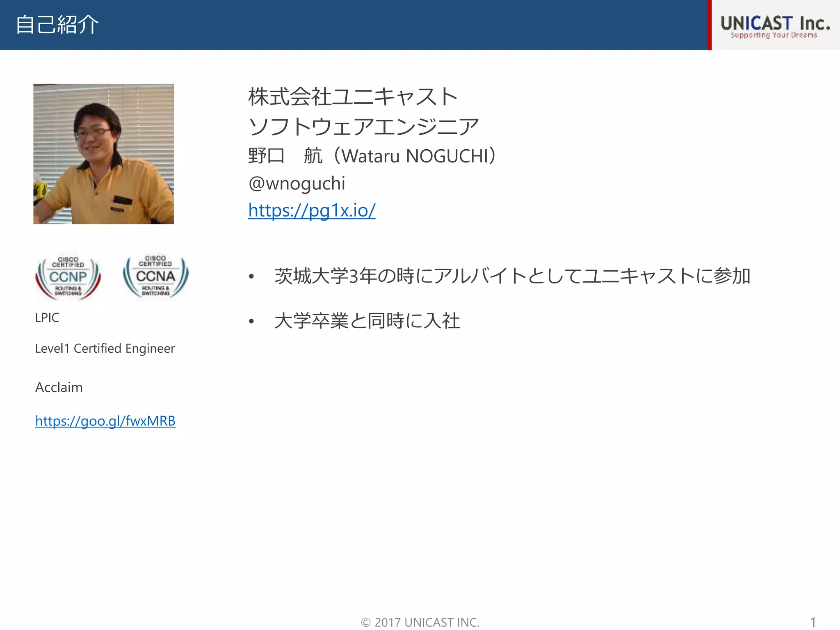Click the slide page number 1
Screen dimensions: 840x630
coord(813,622)
